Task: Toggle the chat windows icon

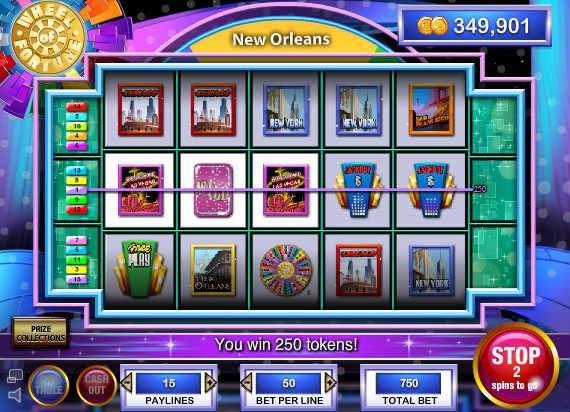Action: pyautogui.click(x=15, y=376)
